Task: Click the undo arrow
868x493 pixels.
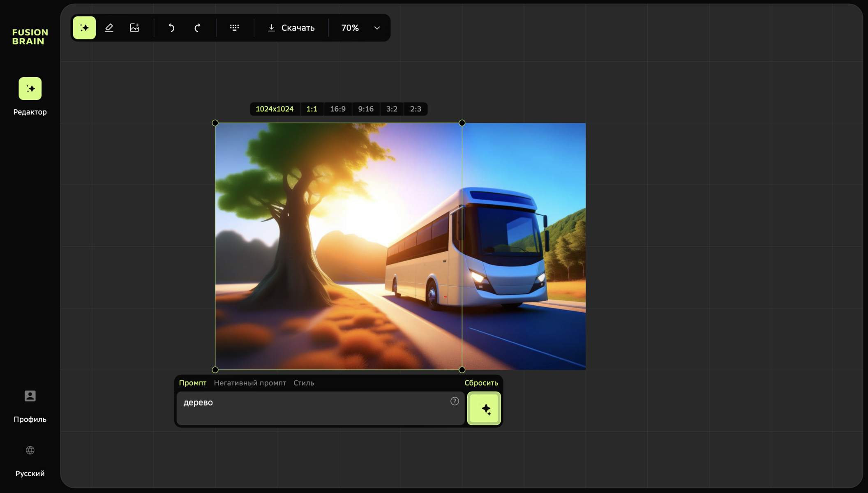Action: coord(171,28)
